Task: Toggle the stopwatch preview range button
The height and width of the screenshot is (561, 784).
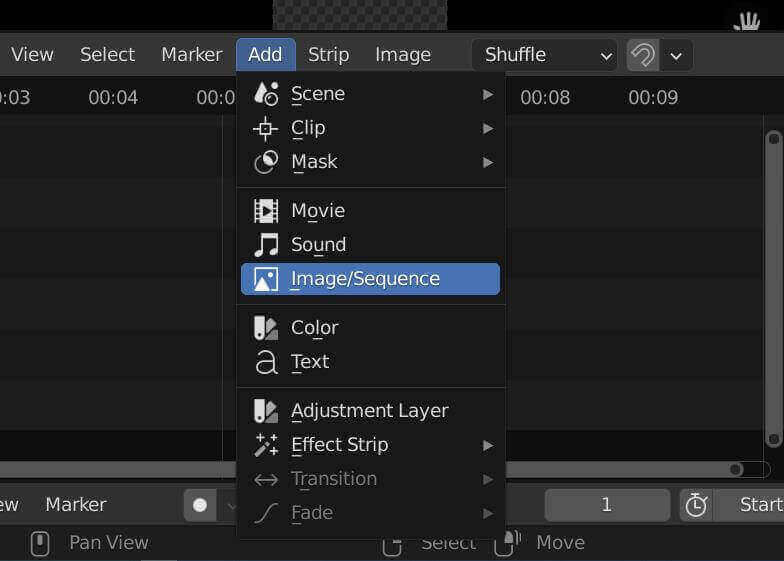Action: pyautogui.click(x=696, y=505)
